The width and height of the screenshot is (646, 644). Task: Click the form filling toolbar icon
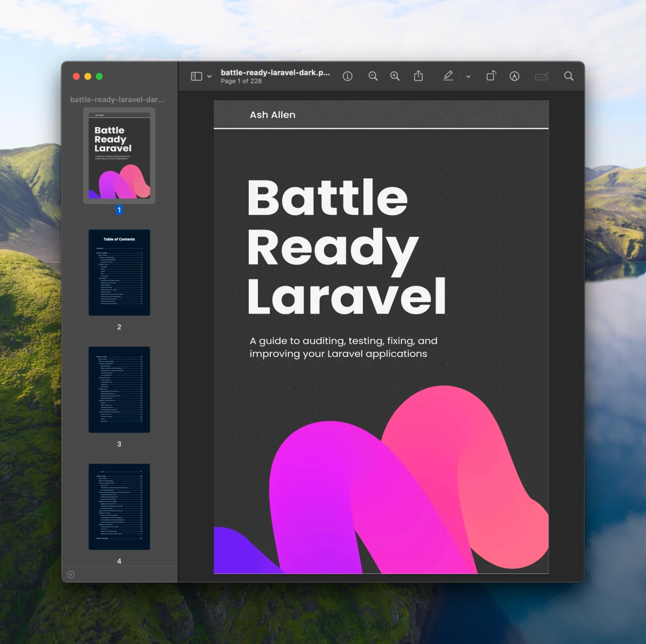click(x=542, y=76)
